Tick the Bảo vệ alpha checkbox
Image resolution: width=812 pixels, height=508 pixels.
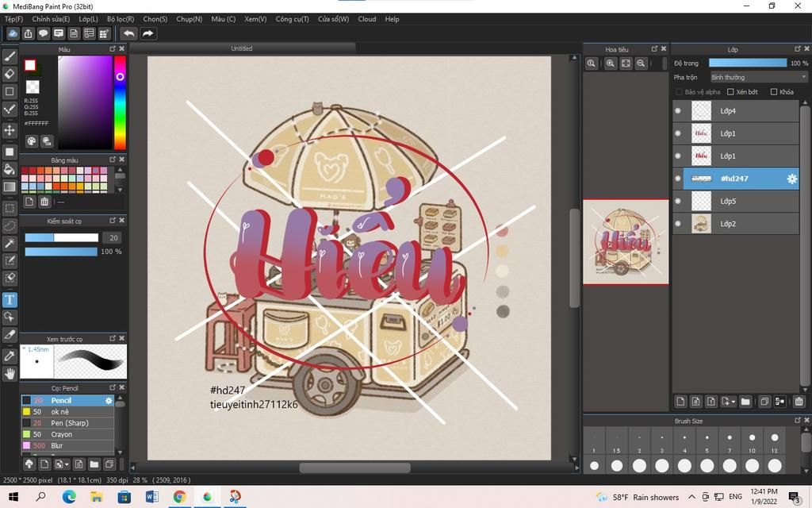679,92
